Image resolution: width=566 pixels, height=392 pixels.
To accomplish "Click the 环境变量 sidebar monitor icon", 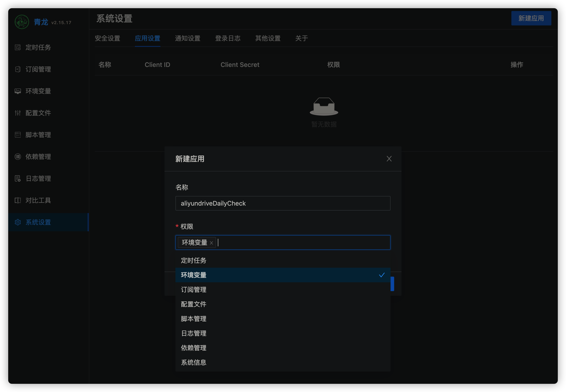I will (x=18, y=91).
